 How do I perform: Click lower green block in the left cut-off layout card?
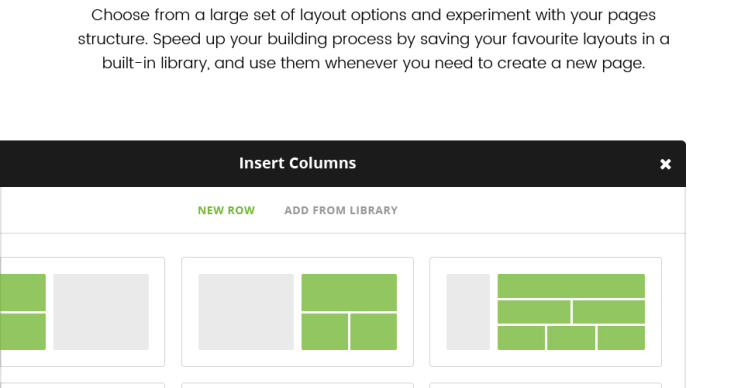tap(23, 332)
